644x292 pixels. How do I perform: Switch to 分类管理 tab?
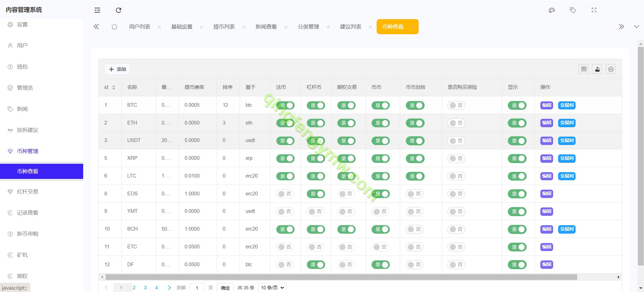point(309,27)
